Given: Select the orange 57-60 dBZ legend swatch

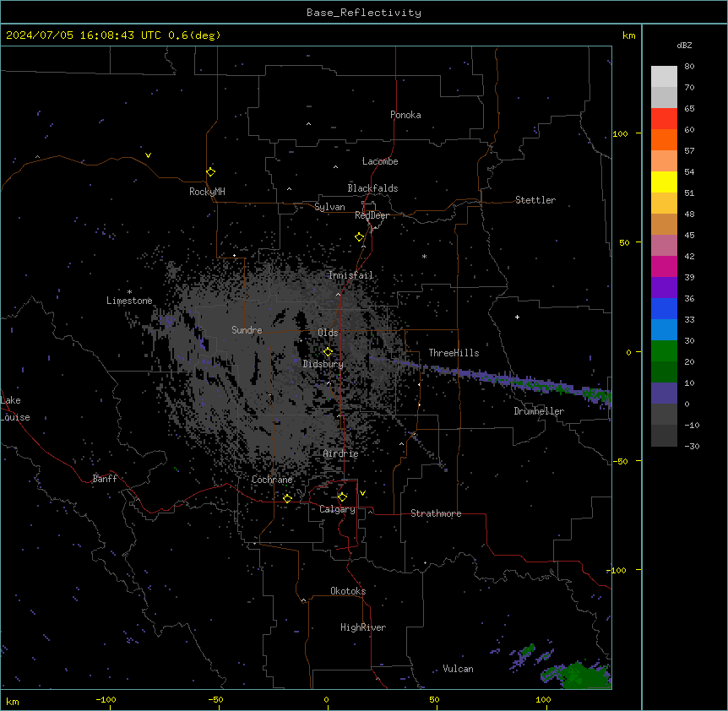Looking at the screenshot, I should (664, 139).
